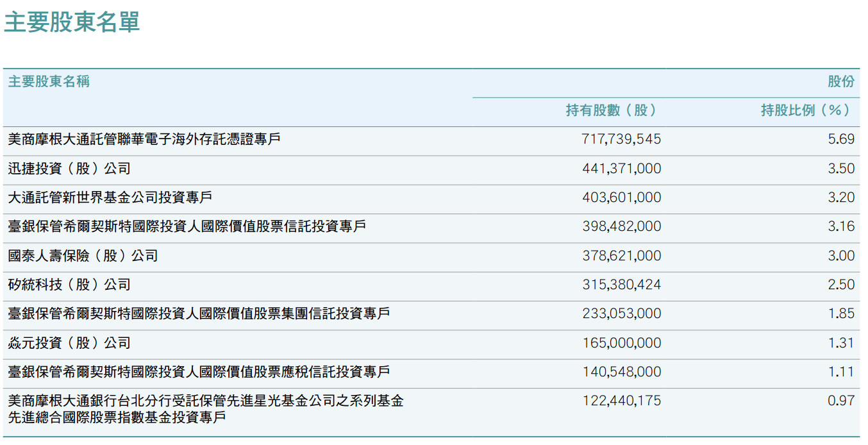
Task: Click the 0.97 percentage value
Action: point(841,401)
